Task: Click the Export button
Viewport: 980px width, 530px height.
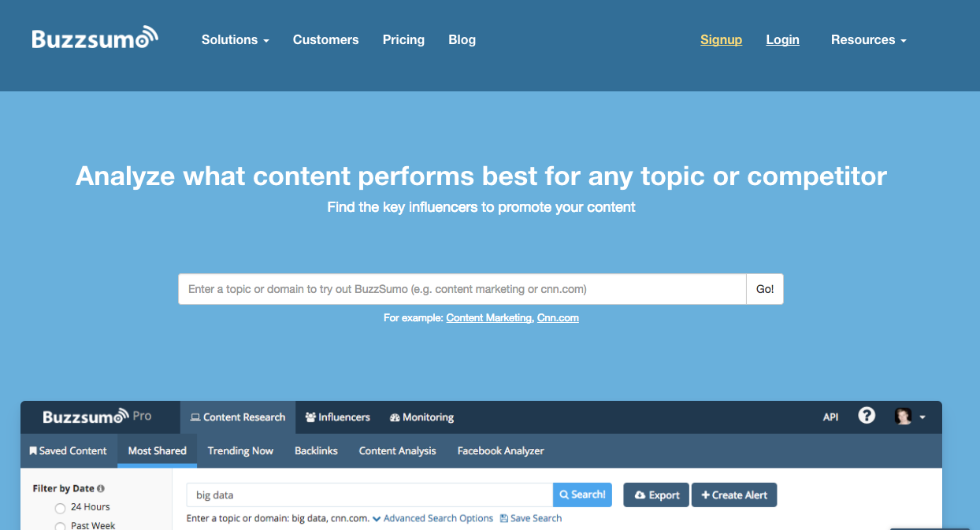Action: (x=656, y=495)
